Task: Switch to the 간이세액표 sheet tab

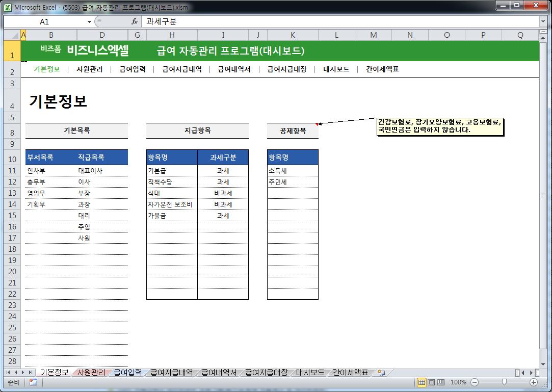Action: [x=350, y=372]
